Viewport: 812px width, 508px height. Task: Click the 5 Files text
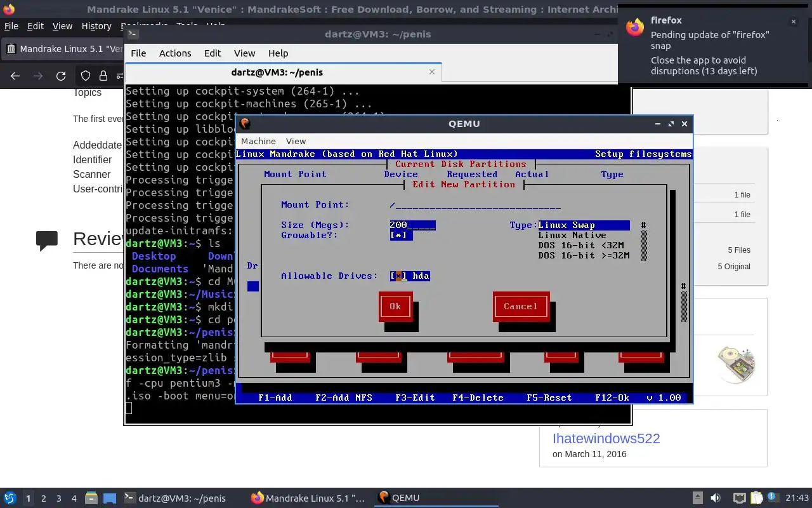coord(739,250)
